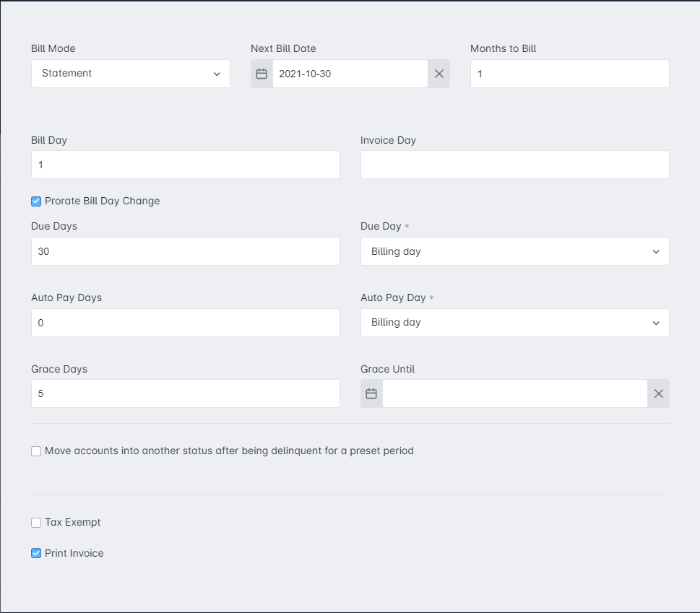Open the Bill Mode Statement dropdown
The width and height of the screenshot is (700, 613).
click(131, 74)
